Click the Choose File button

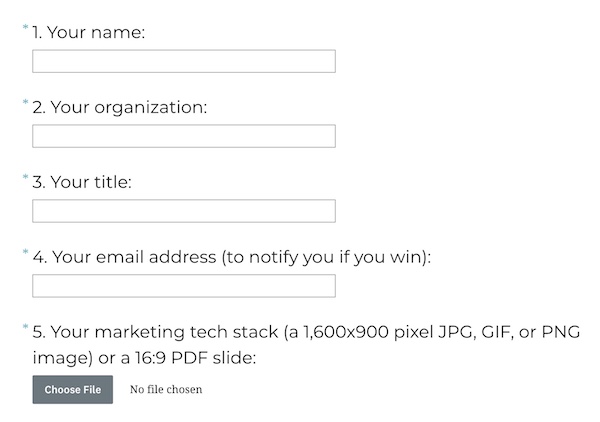(x=73, y=389)
